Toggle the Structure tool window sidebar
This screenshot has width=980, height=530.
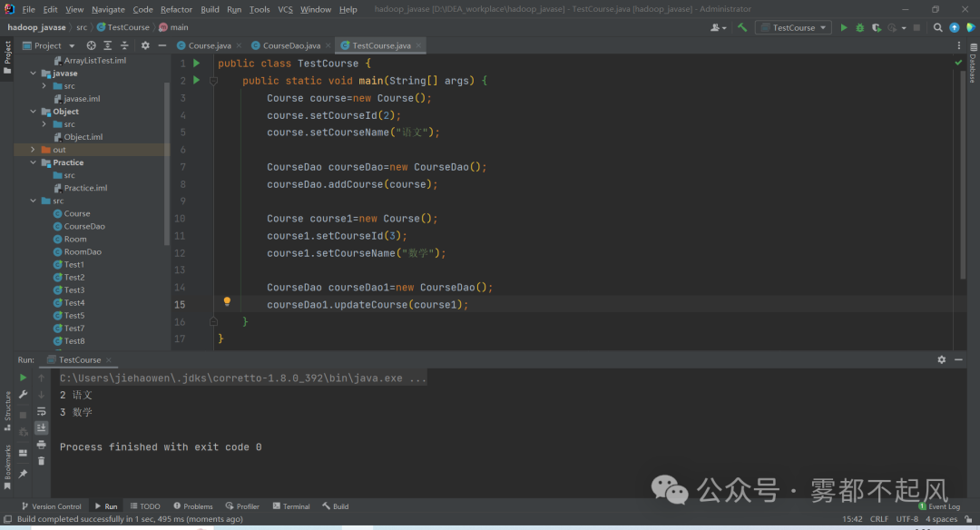click(x=8, y=410)
